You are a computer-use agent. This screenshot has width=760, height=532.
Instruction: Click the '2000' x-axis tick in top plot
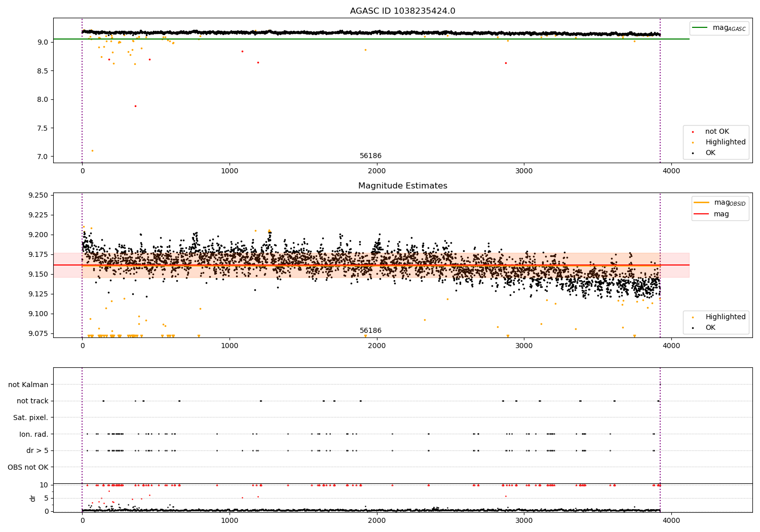[x=377, y=171]
